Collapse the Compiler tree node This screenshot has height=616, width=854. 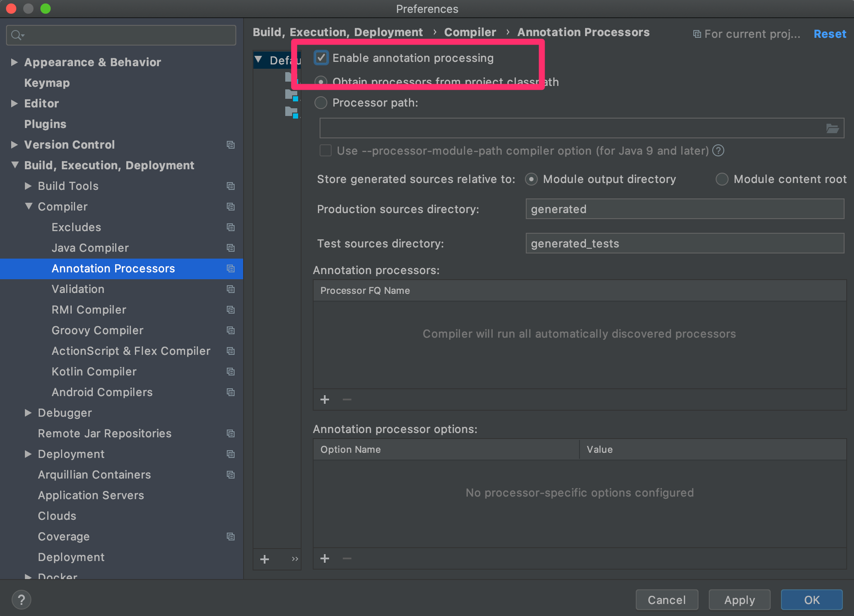click(x=28, y=207)
